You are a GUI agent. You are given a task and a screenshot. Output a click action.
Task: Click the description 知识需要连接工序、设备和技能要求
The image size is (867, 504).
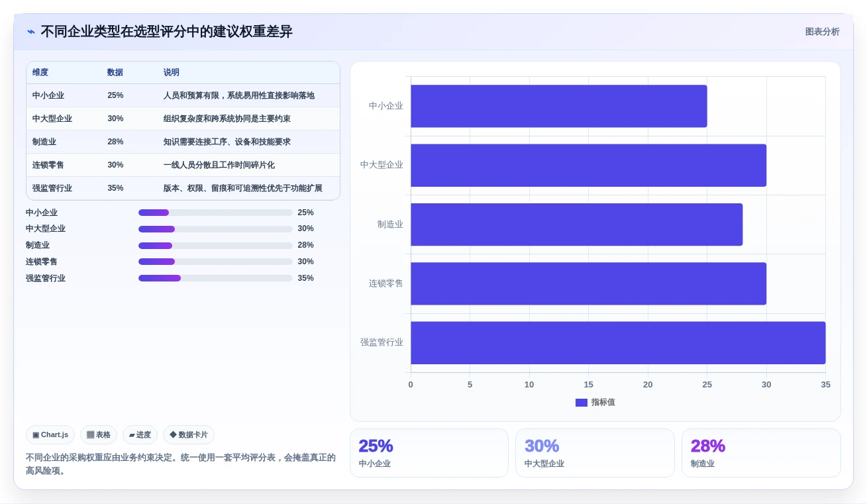click(x=227, y=142)
